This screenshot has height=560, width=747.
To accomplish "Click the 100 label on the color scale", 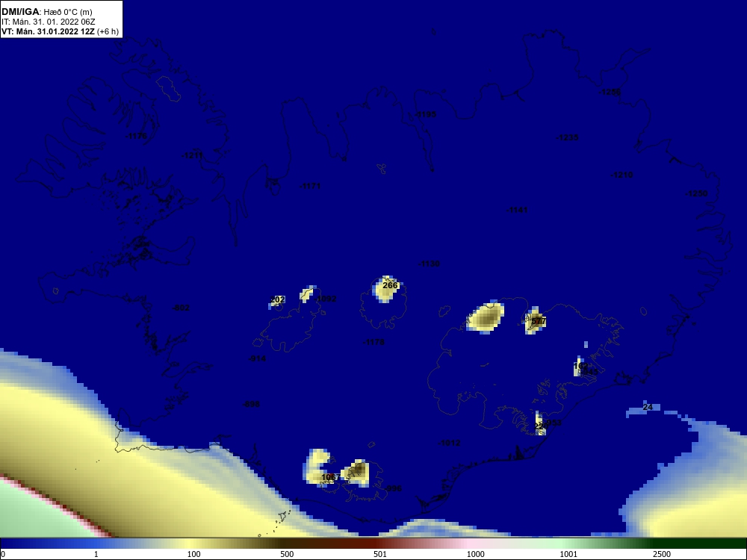I will [194, 554].
